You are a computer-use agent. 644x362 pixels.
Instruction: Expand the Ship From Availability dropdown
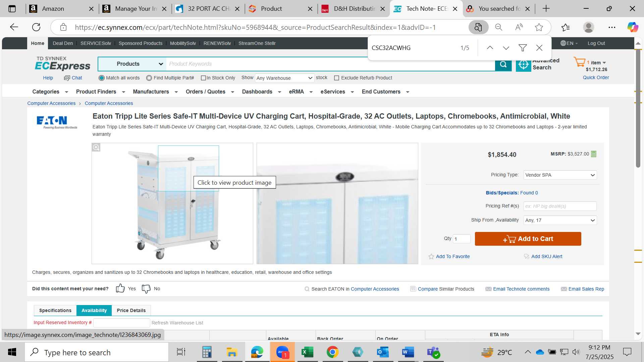pyautogui.click(x=560, y=220)
